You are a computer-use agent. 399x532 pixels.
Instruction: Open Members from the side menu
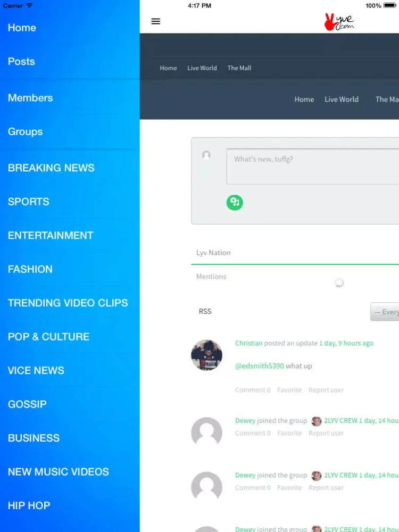[x=30, y=98]
